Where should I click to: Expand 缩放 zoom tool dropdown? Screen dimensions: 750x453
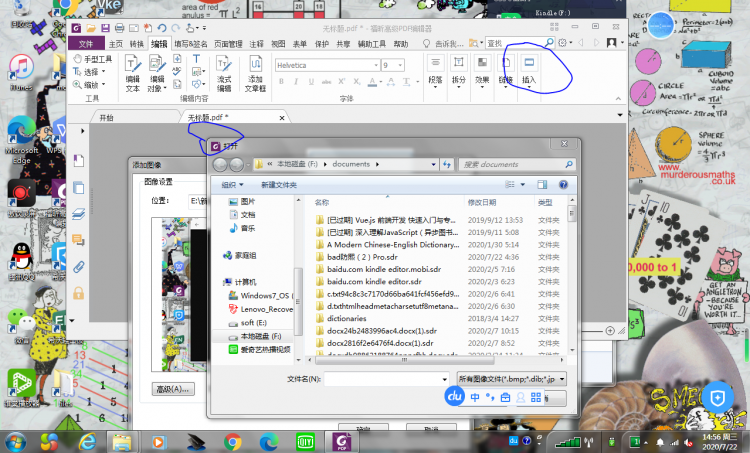coord(103,85)
